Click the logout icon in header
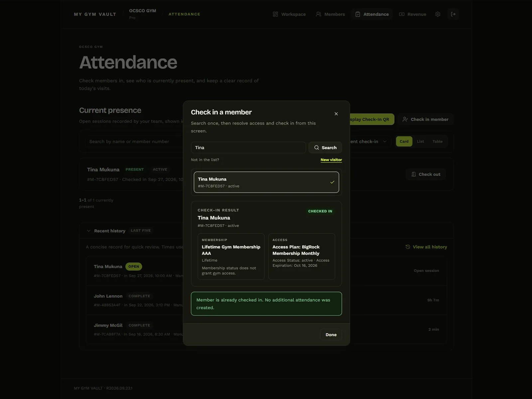The width and height of the screenshot is (532, 399). coord(453,14)
